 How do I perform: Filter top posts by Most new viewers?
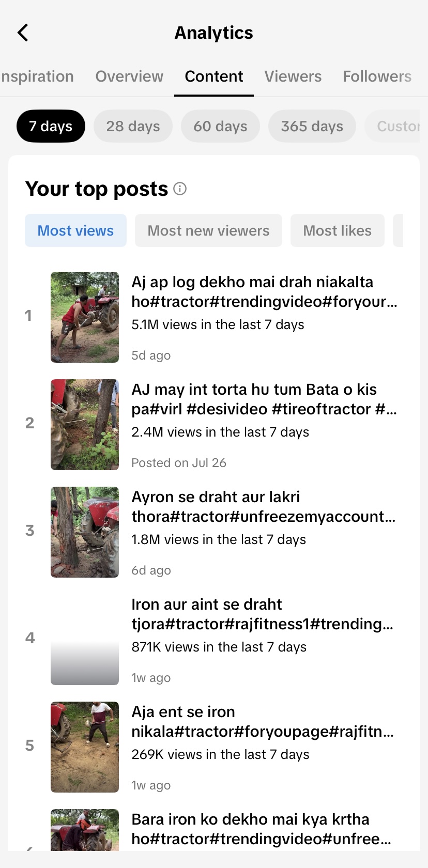[x=208, y=230]
